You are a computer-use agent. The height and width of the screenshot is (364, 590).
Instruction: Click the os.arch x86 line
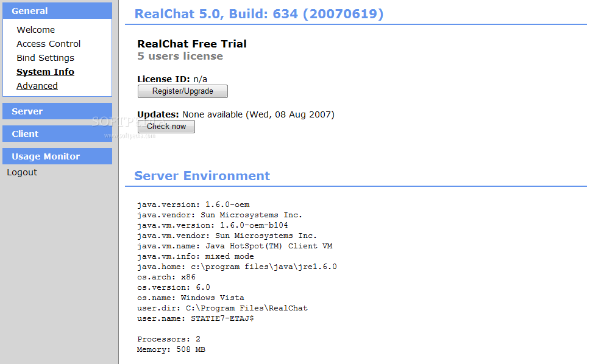click(x=166, y=277)
